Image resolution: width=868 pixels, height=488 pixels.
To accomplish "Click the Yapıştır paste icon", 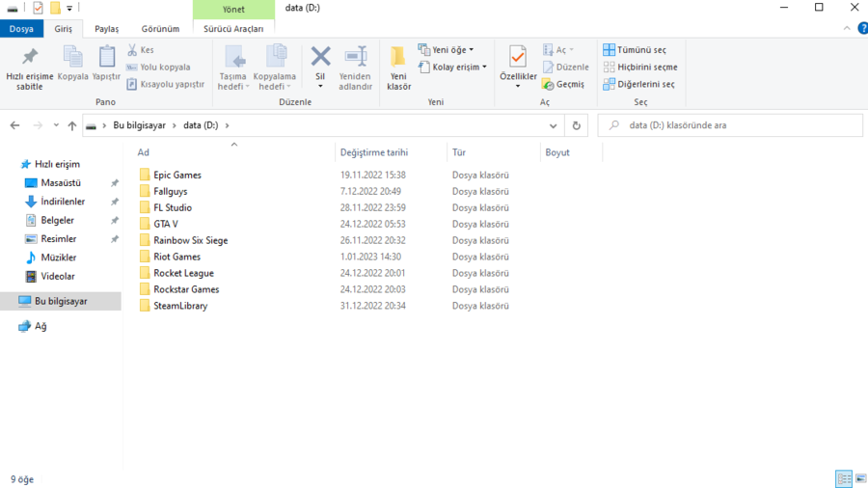I will (106, 57).
